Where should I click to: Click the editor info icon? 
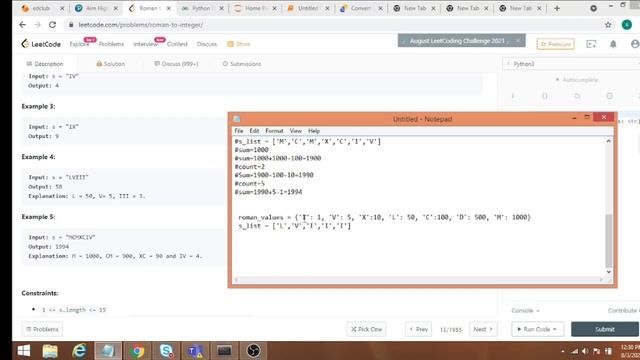[x=513, y=96]
